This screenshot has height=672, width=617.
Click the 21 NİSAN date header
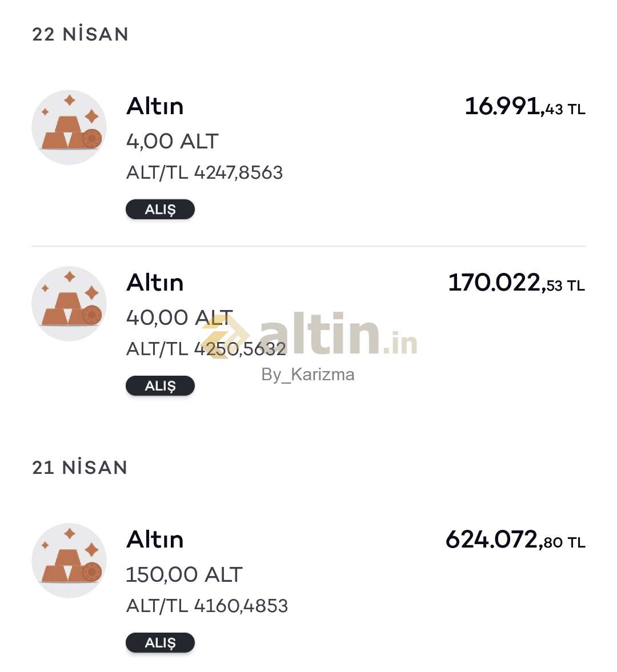click(80, 468)
